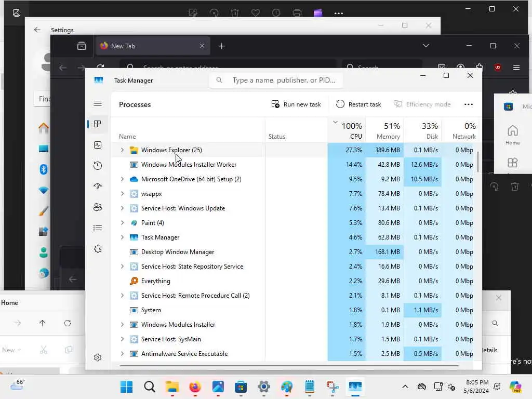Sort processes by the CPU column header
Screen dimensions: 532x399
tap(347, 130)
